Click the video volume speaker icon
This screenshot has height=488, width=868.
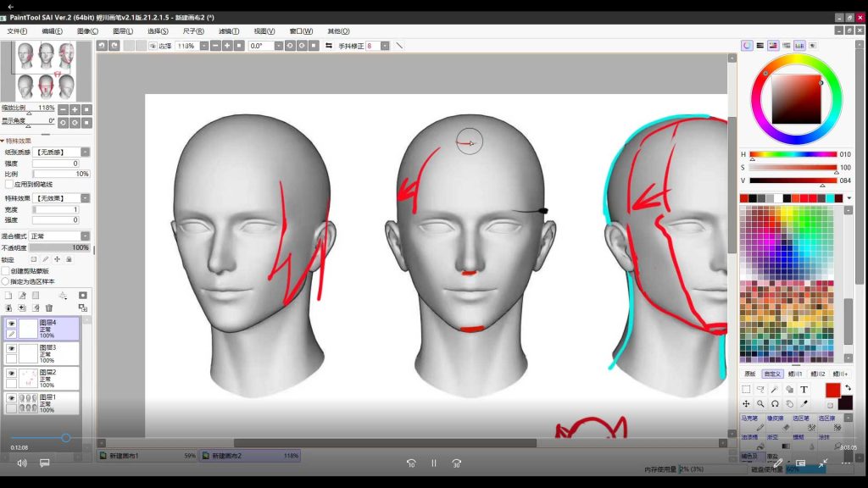tap(22, 463)
